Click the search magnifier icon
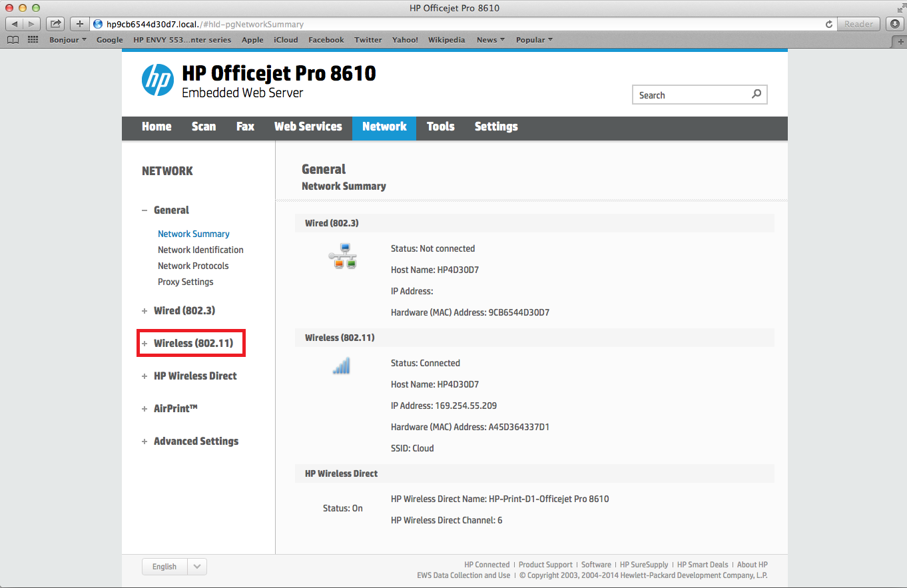907x588 pixels. click(756, 95)
